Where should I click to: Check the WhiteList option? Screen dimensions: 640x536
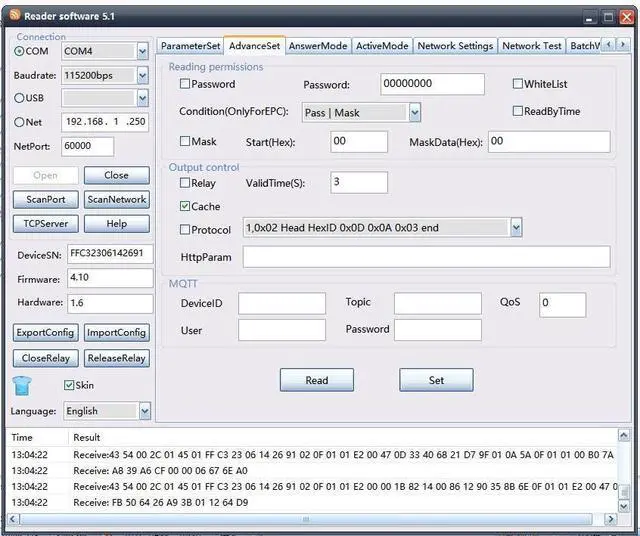pos(518,84)
